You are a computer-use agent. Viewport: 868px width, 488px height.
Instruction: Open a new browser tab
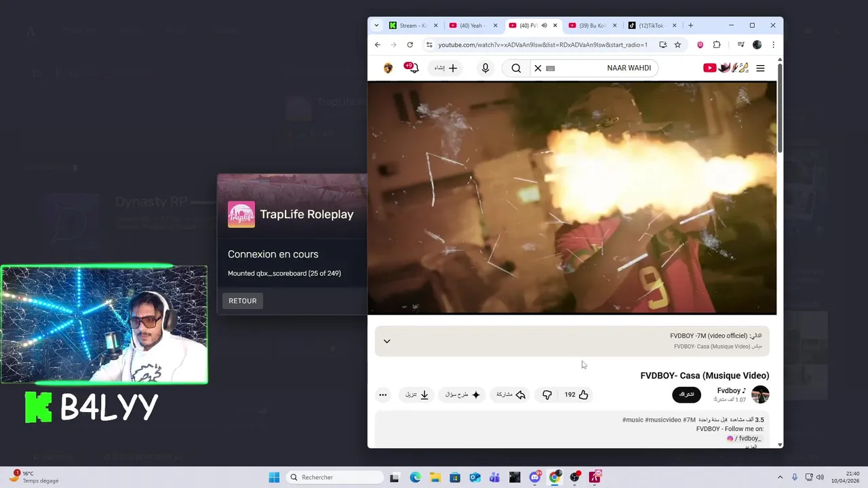690,26
